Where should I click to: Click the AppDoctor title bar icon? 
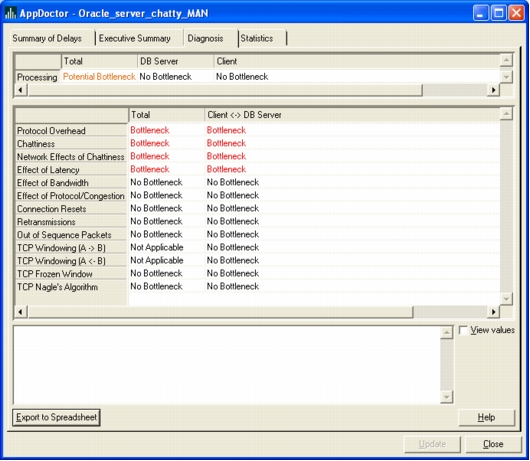pyautogui.click(x=10, y=13)
